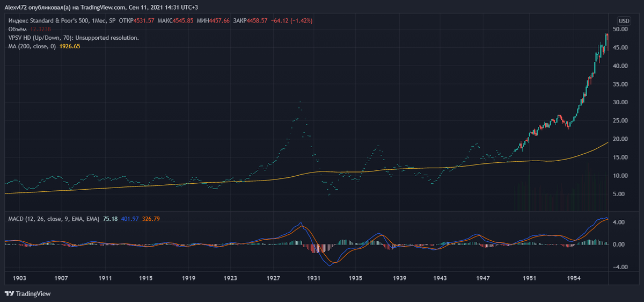Click the 25.00 price axis label
The image size is (644, 302).
(620, 120)
